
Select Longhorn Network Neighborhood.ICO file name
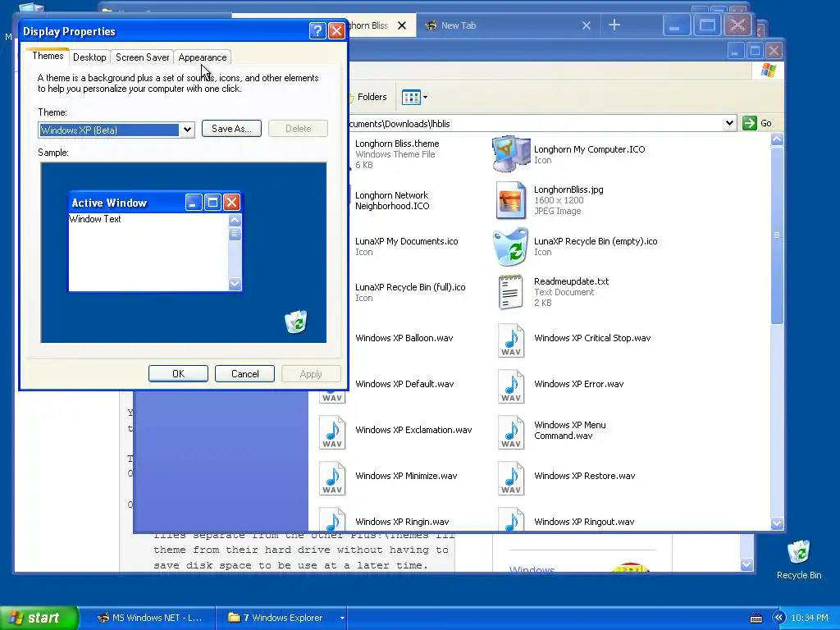click(392, 200)
